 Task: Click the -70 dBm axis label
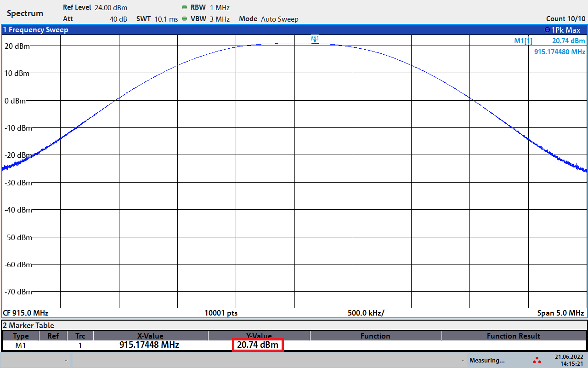click(x=18, y=292)
